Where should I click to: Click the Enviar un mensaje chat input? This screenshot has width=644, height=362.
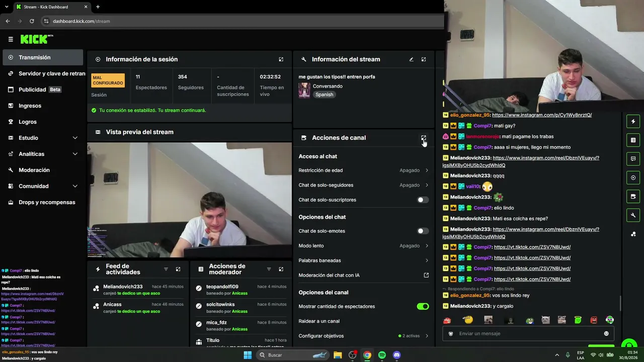click(x=528, y=333)
